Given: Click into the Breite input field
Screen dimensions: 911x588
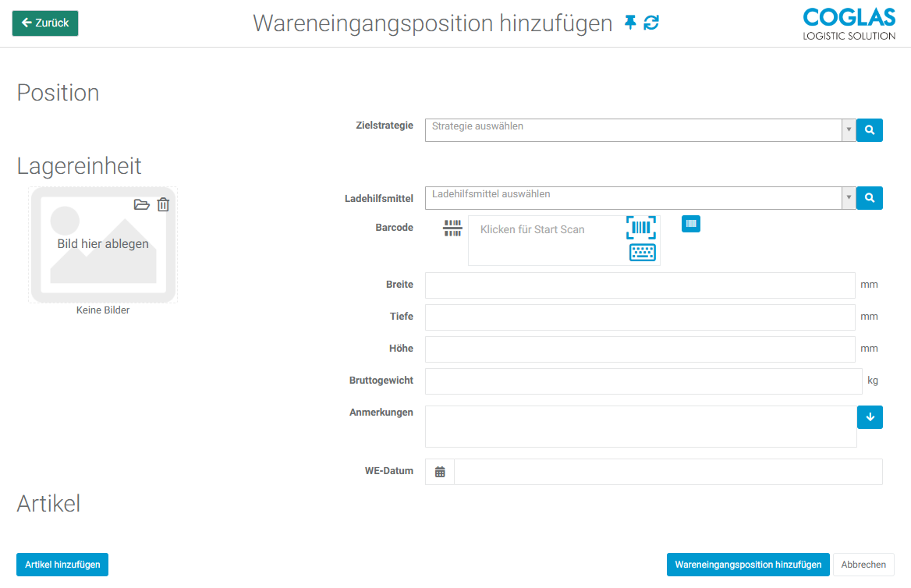Looking at the screenshot, I should 640,285.
